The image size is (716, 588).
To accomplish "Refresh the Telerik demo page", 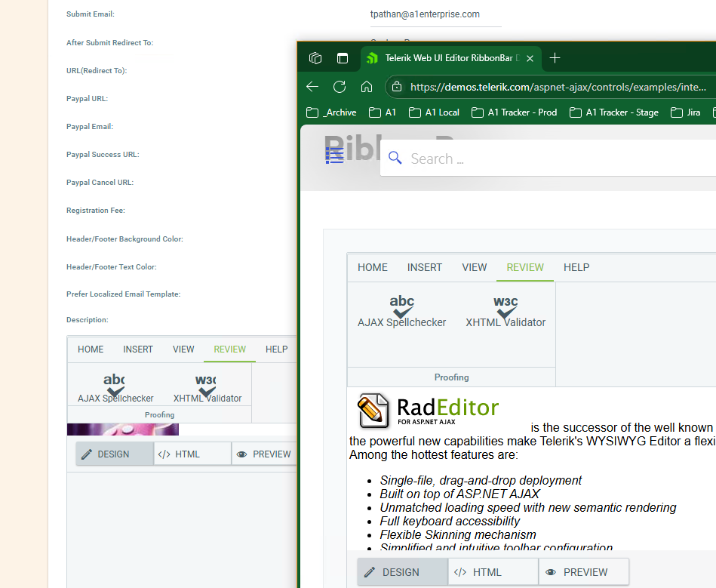I will (x=340, y=87).
